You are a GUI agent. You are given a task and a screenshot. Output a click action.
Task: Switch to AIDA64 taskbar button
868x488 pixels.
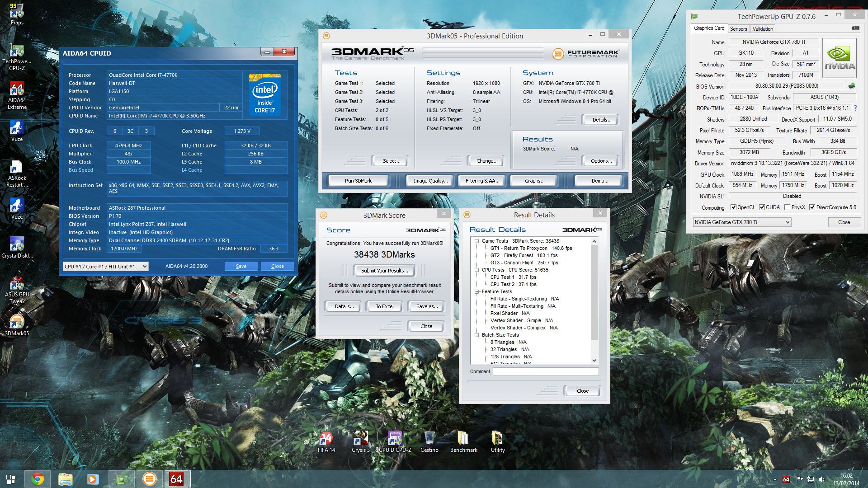point(176,479)
